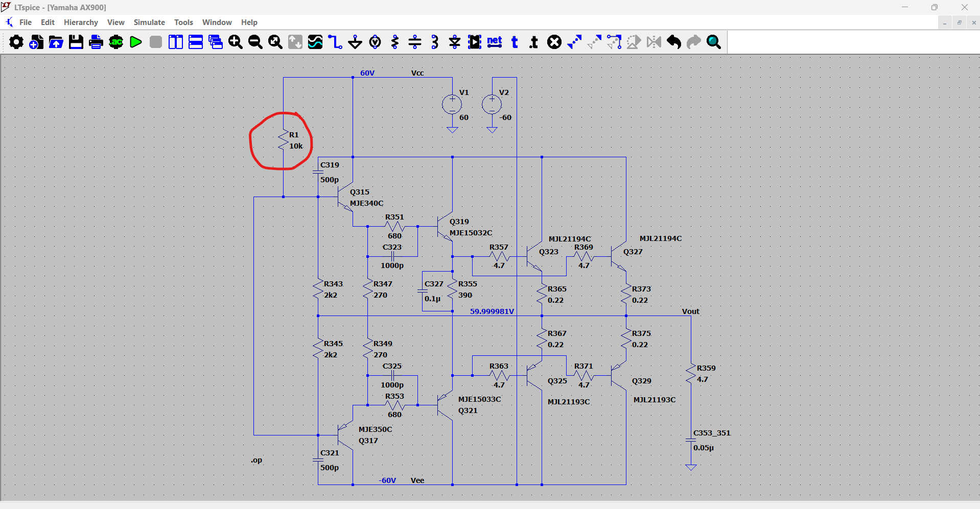This screenshot has height=509, width=980.
Task: Click the Q329 transistor label
Action: click(x=642, y=381)
